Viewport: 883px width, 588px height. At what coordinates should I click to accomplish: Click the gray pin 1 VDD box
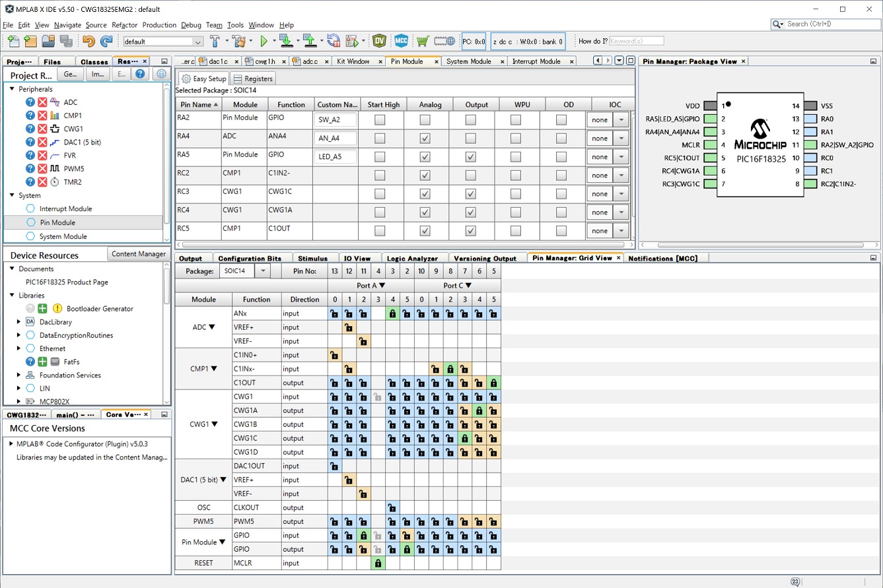[710, 106]
